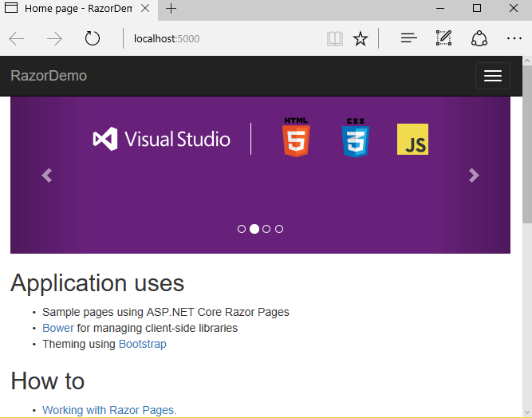Add page to favorites star icon
Screen dimensions: 532x418
coord(361,38)
